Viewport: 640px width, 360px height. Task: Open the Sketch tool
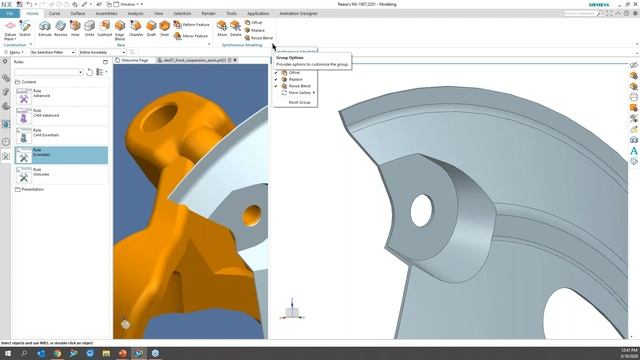[x=25, y=29]
